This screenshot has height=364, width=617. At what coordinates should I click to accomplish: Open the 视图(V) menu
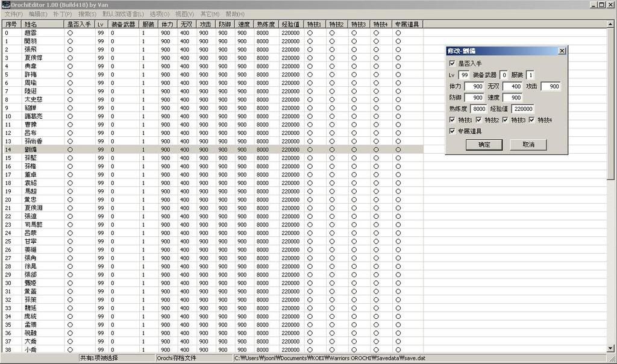185,14
